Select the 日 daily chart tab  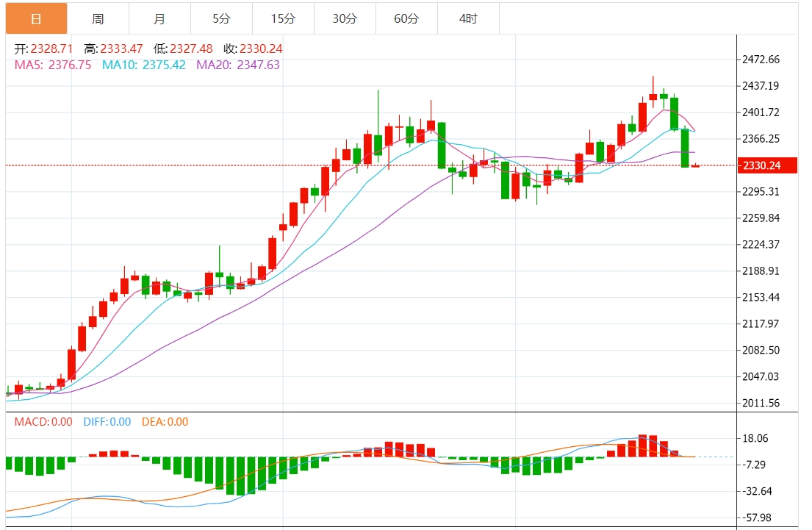(x=36, y=18)
